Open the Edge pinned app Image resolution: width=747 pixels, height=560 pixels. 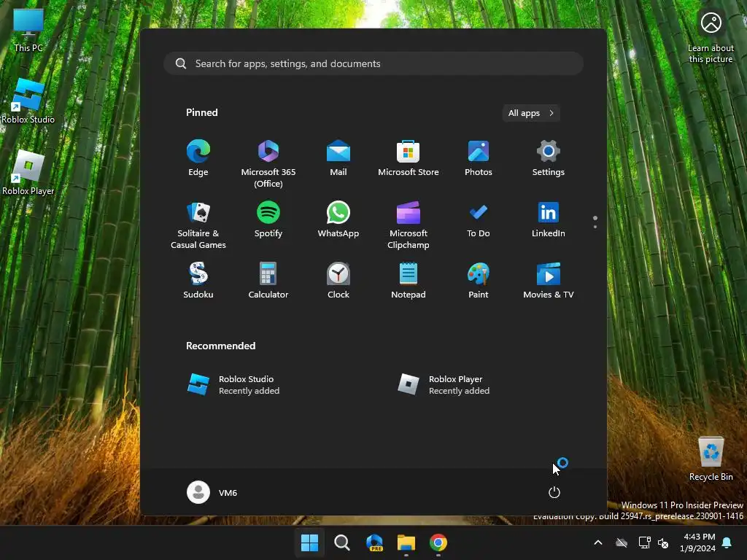point(198,158)
